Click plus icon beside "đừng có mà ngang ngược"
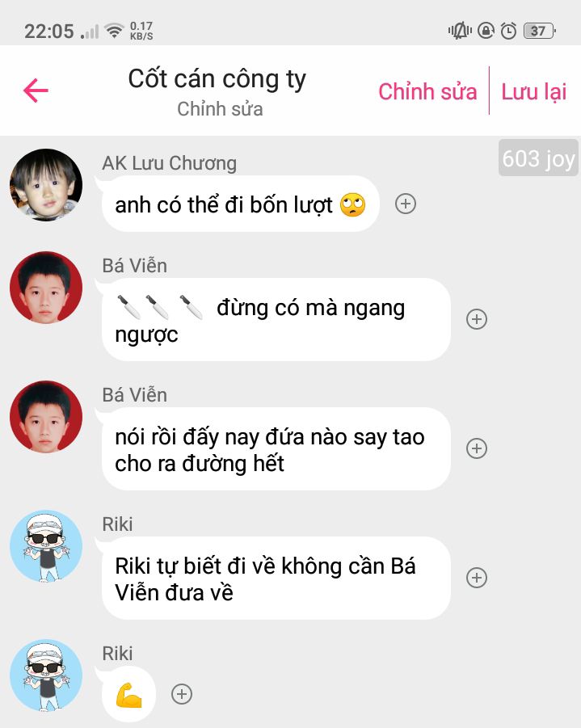The height and width of the screenshot is (728, 581). click(x=477, y=319)
